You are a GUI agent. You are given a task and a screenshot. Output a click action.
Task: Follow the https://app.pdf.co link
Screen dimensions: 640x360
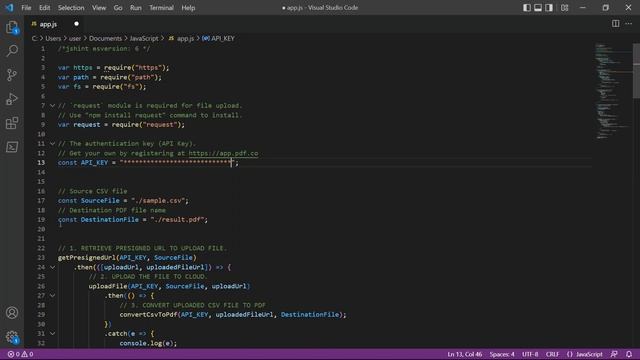coord(223,153)
